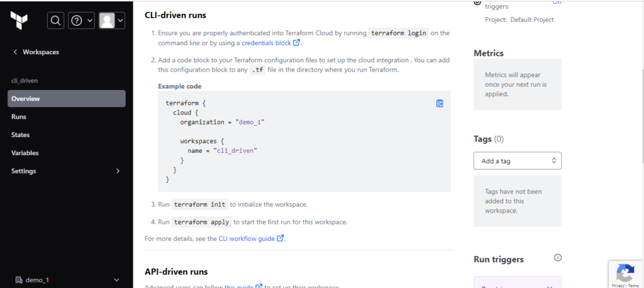This screenshot has width=644, height=288.
Task: Click the Tags (0) heading
Action: click(x=488, y=139)
